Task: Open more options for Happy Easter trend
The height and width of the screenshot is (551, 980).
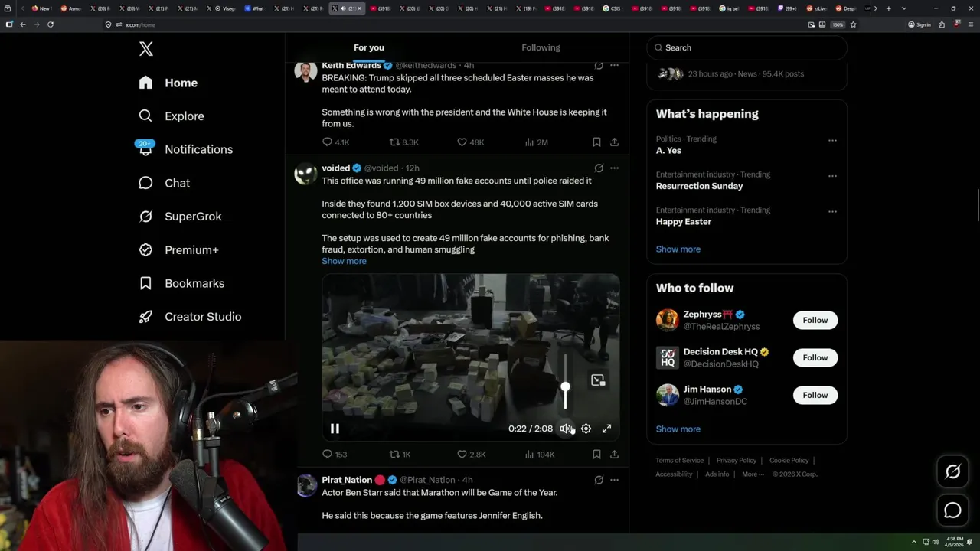Action: (x=832, y=211)
